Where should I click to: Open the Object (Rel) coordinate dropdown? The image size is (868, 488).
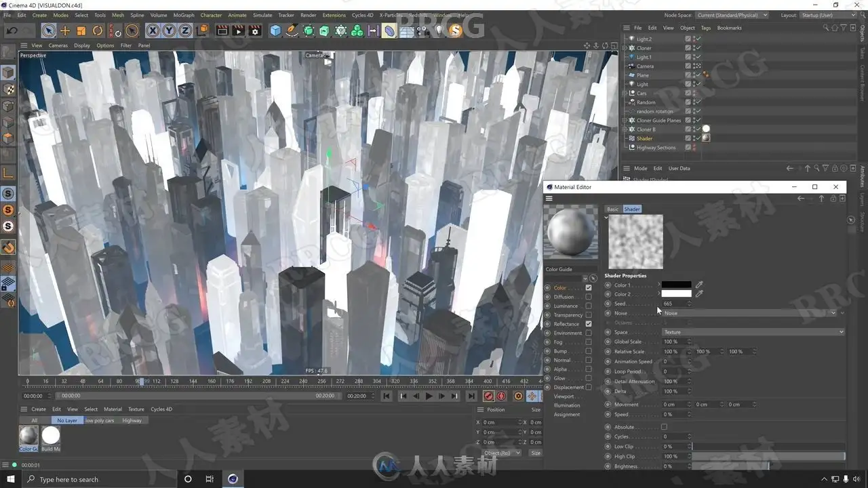501,453
